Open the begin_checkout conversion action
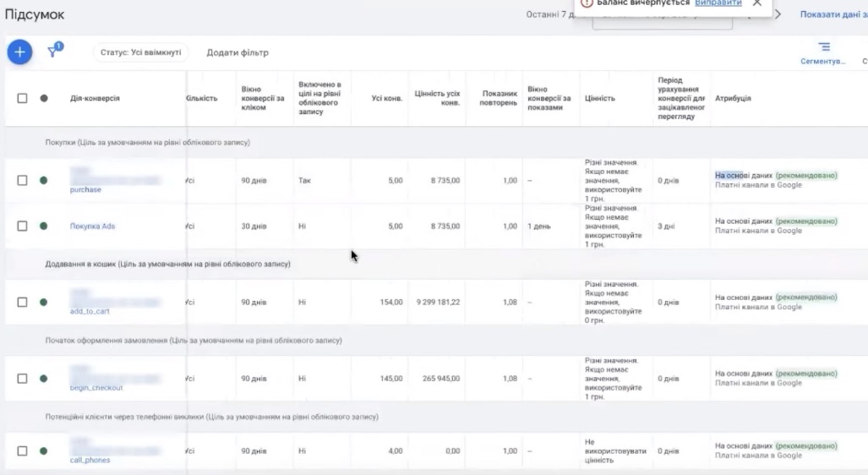Image resolution: width=868 pixels, height=475 pixels. pos(96,388)
